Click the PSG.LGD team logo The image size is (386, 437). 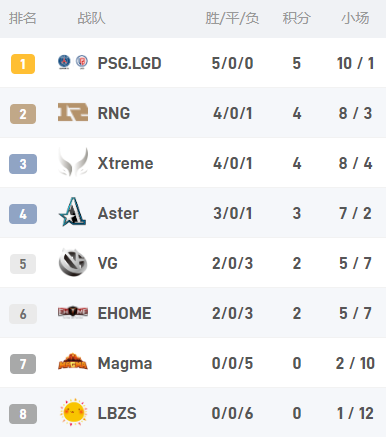click(x=73, y=62)
